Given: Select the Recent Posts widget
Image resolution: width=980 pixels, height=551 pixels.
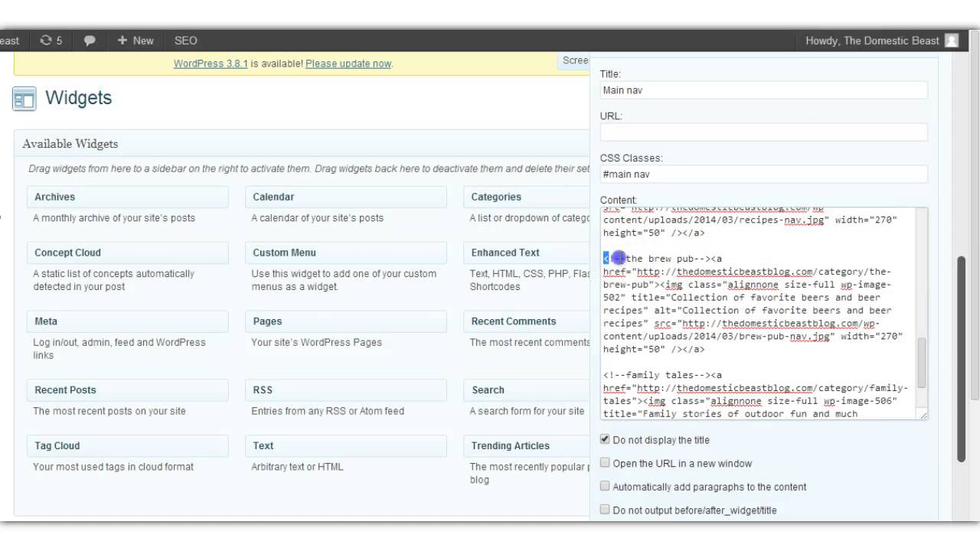Looking at the screenshot, I should coord(128,390).
